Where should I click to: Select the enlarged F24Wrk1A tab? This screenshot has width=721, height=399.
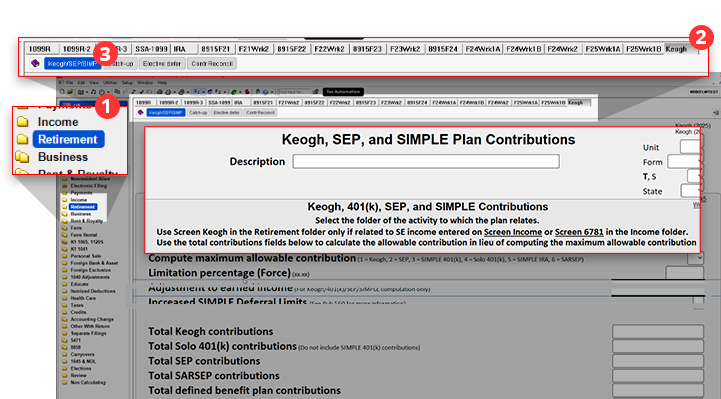483,49
